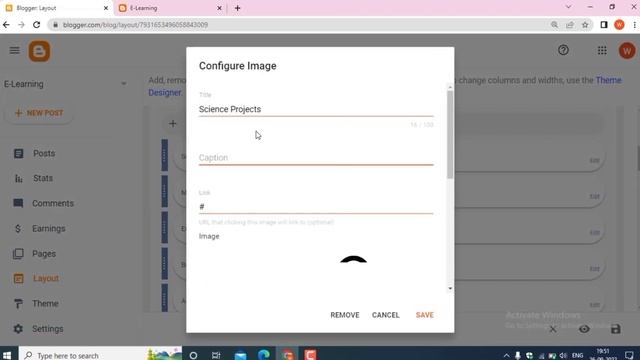Screen dimensions: 640x360
Task: Click the add gadget plus icon
Action: click(173, 124)
